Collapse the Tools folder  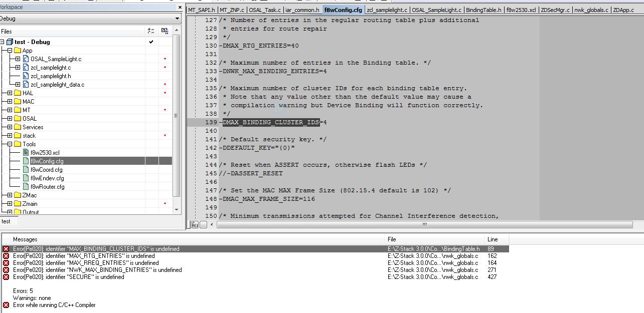click(10, 144)
